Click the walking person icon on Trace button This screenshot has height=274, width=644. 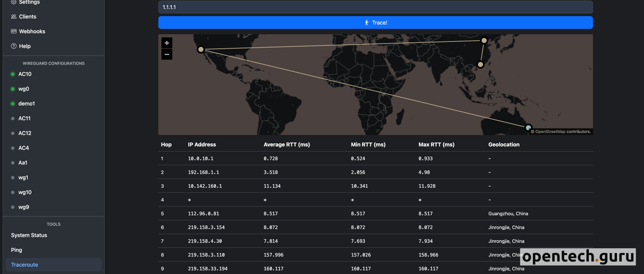click(x=367, y=23)
